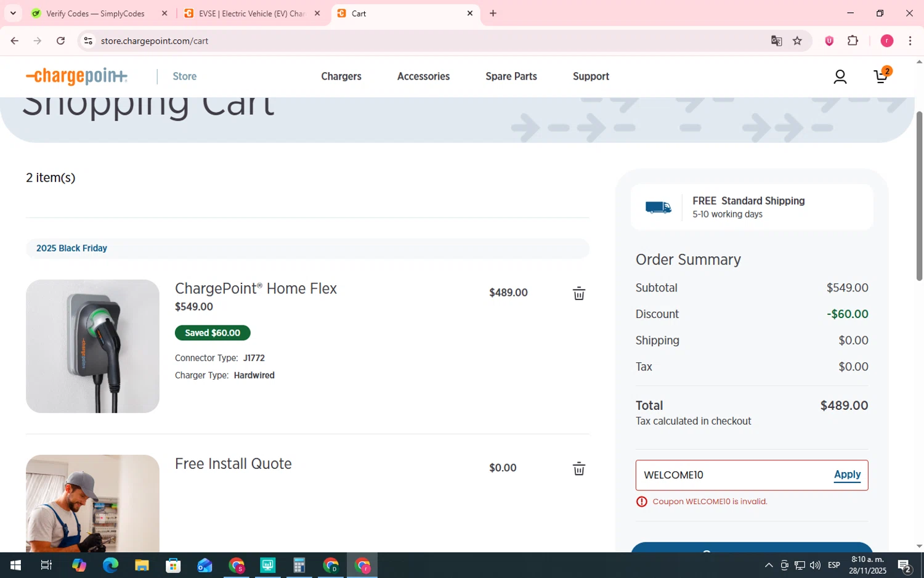This screenshot has width=924, height=578.
Task: Open the Spare Parts menu
Action: (511, 76)
